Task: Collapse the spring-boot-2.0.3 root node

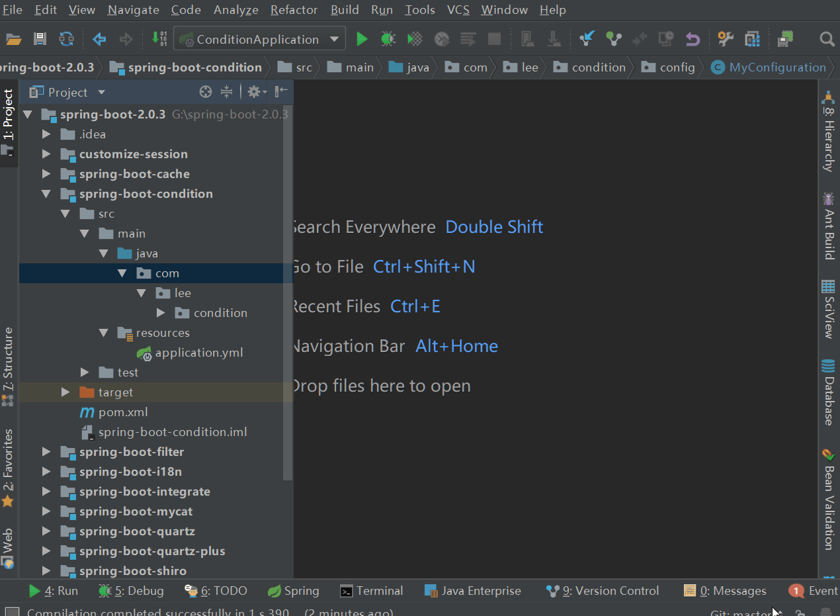Action: click(27, 114)
